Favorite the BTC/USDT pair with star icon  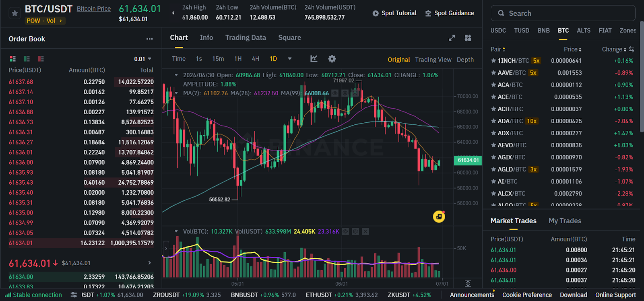pyautogui.click(x=15, y=13)
